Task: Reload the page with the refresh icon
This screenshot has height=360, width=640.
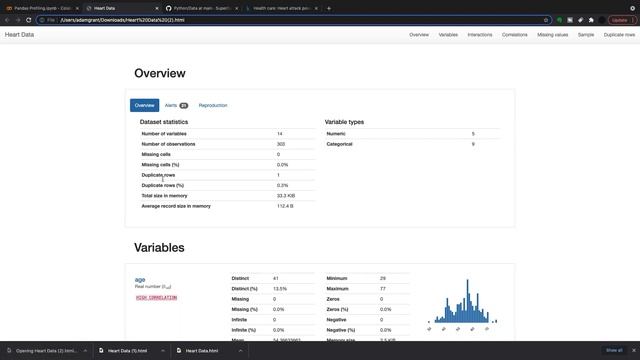Action: click(29, 20)
